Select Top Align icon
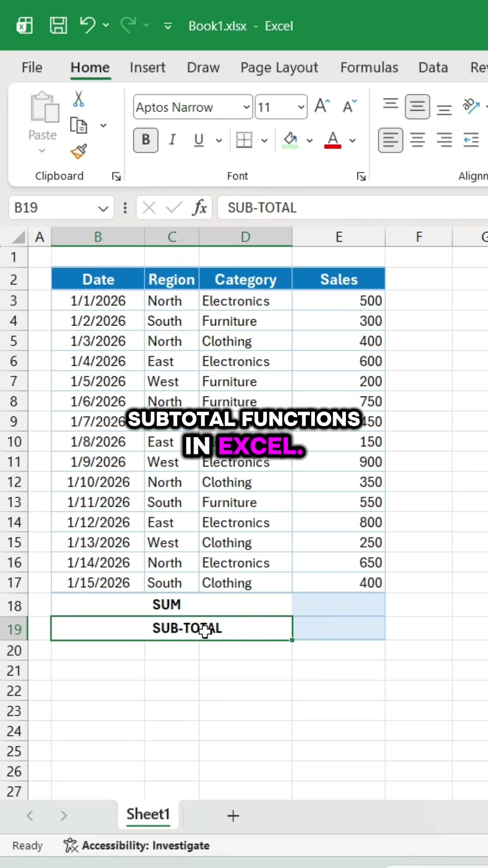 tap(390, 104)
